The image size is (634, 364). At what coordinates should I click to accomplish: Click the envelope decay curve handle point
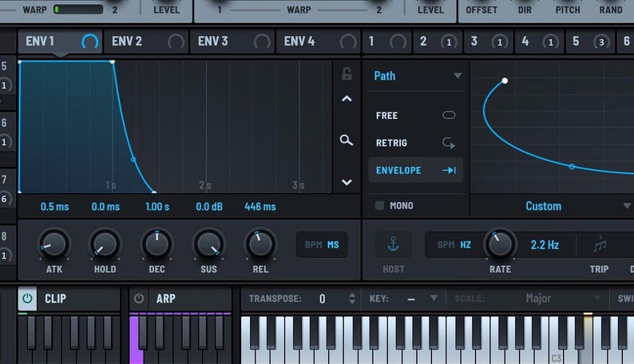(x=133, y=160)
